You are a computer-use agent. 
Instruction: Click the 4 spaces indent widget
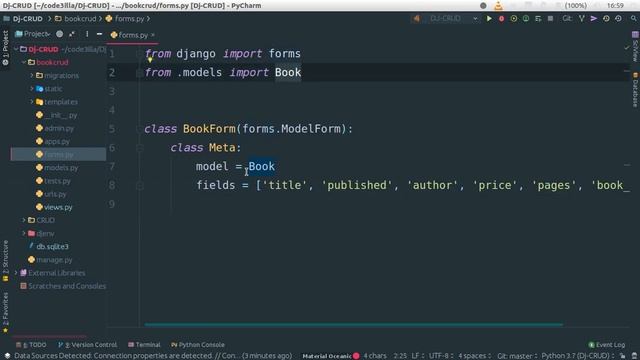[x=474, y=356]
